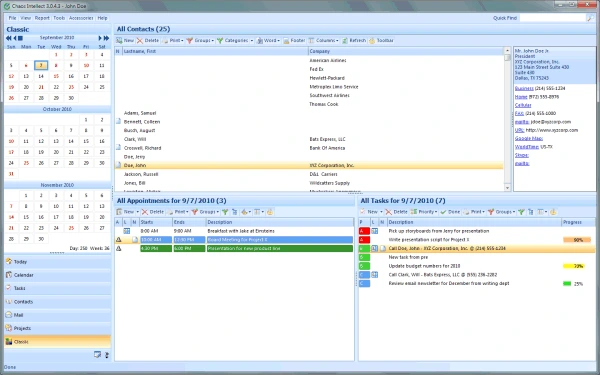
Task: Expand the Columns dropdown in the contacts toolbar
Action: (x=323, y=40)
